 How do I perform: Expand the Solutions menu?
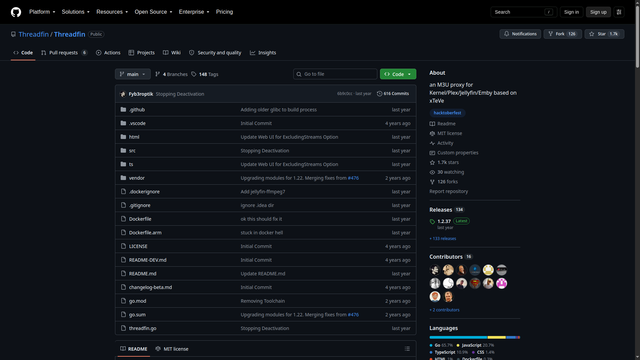click(x=76, y=12)
